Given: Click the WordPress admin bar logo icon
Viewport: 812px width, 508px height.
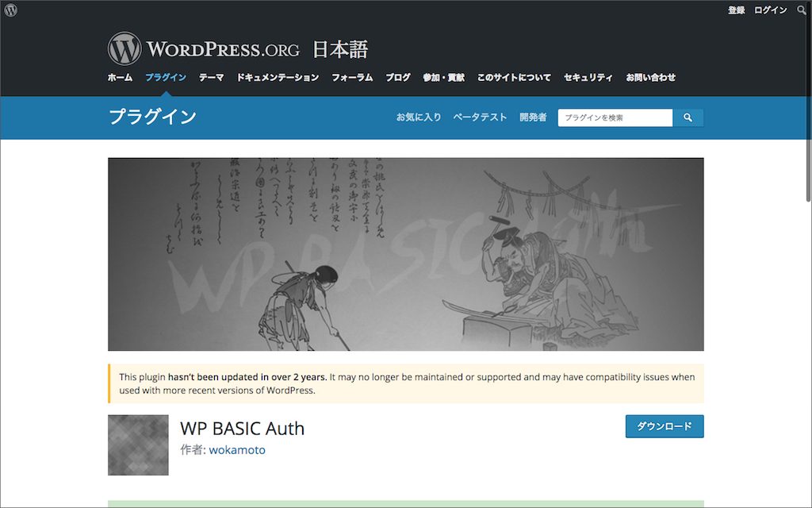Looking at the screenshot, I should [x=10, y=10].
